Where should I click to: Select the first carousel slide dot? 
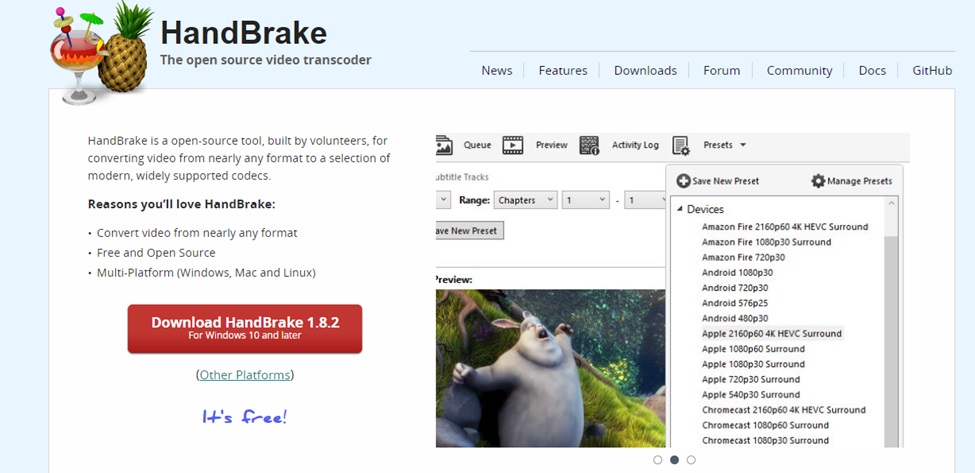(x=657, y=460)
